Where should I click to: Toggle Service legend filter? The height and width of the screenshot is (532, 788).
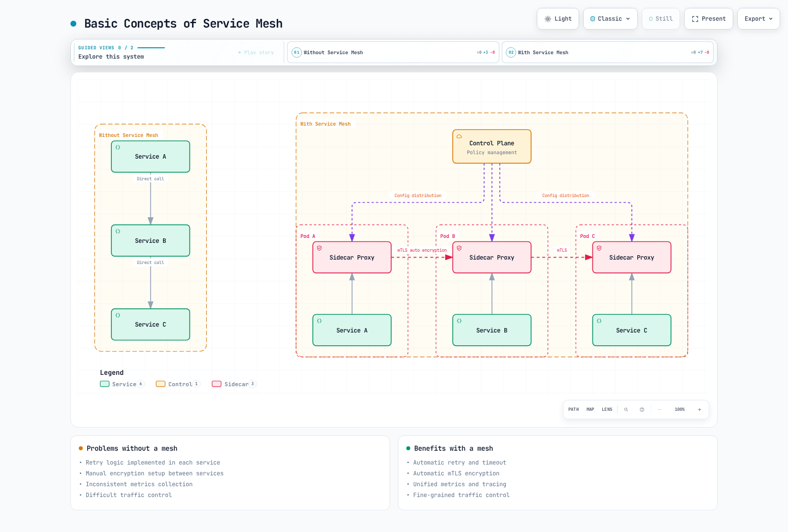coord(122,384)
